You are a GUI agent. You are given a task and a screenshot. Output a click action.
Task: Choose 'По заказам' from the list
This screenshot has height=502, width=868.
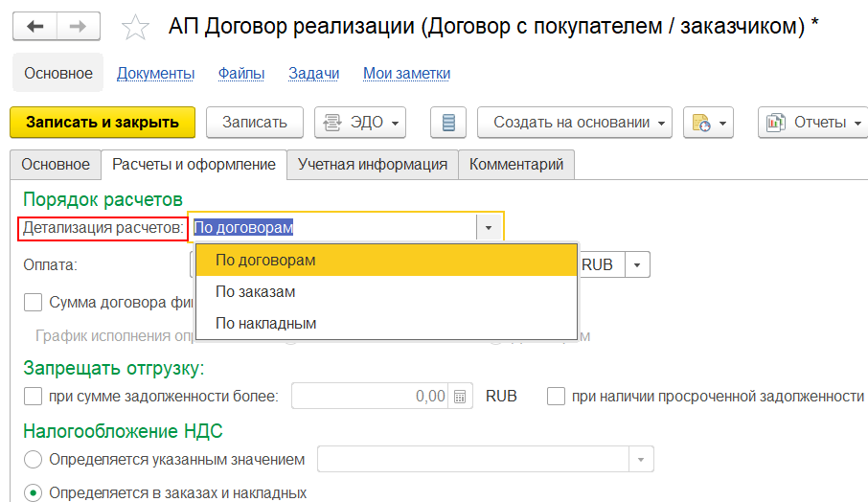coord(255,291)
